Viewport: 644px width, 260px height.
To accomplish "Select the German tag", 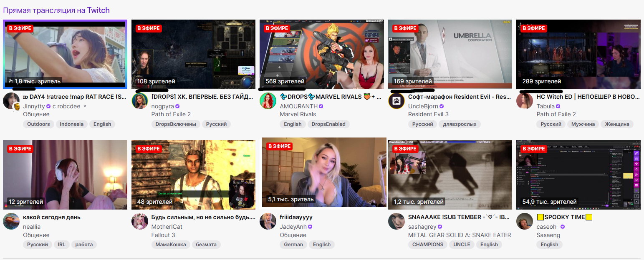I will click(x=293, y=245).
